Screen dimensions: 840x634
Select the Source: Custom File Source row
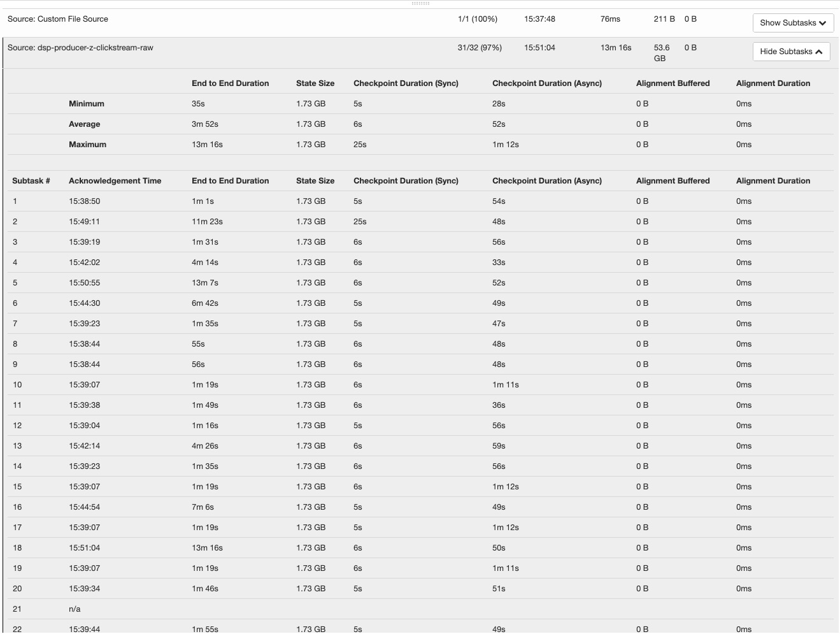coord(58,19)
